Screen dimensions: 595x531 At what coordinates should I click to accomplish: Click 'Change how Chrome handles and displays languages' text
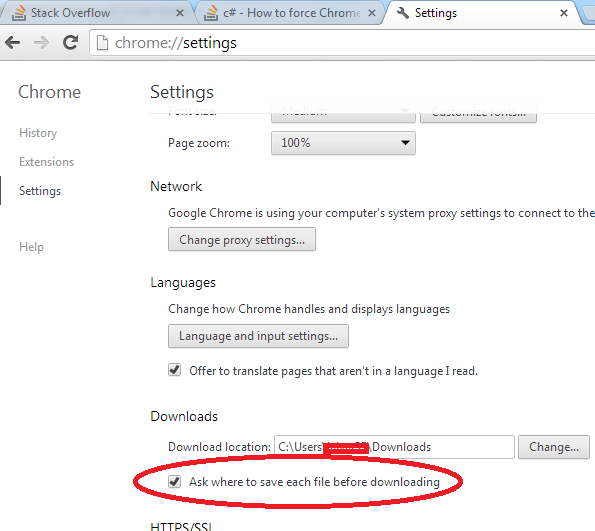click(309, 309)
